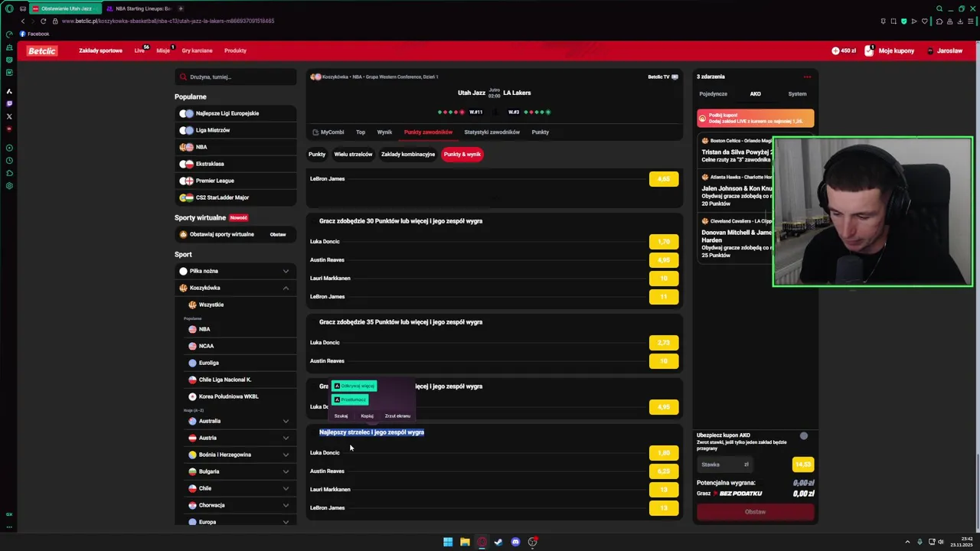Open Windows Start menu
Screen dimensions: 980x551
coord(448,542)
